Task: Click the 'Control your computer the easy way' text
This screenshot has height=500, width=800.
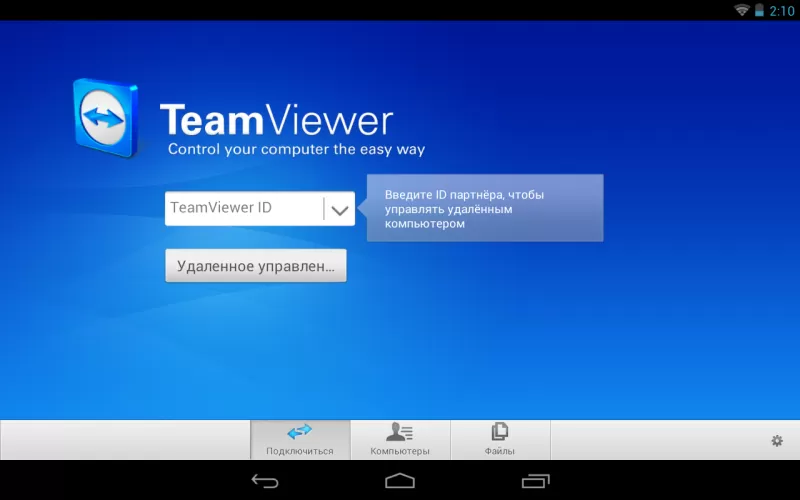Action: coord(296,149)
